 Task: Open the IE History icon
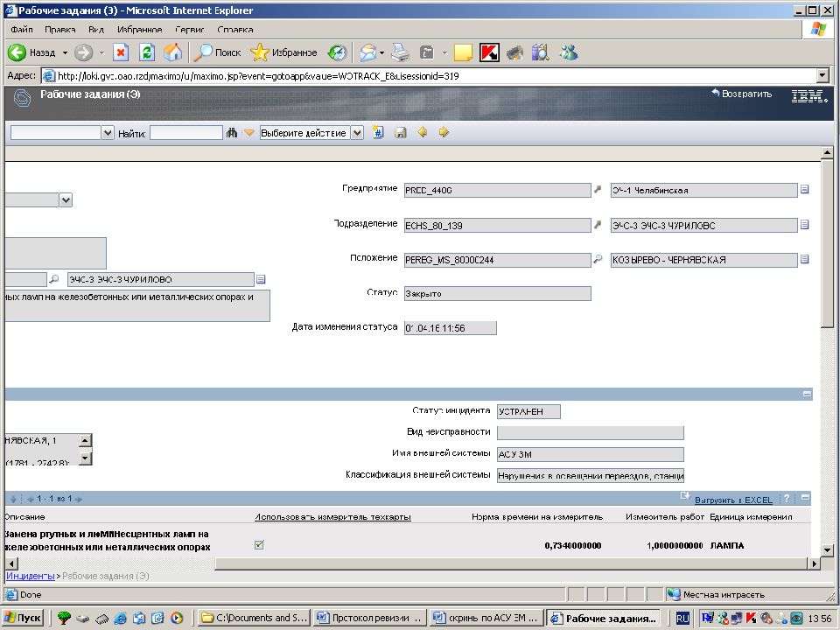[337, 52]
